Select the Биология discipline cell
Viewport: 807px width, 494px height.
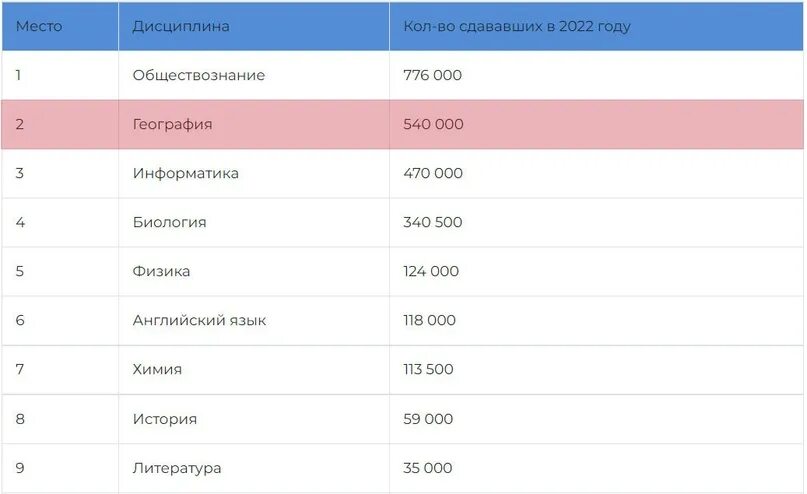[x=254, y=222]
